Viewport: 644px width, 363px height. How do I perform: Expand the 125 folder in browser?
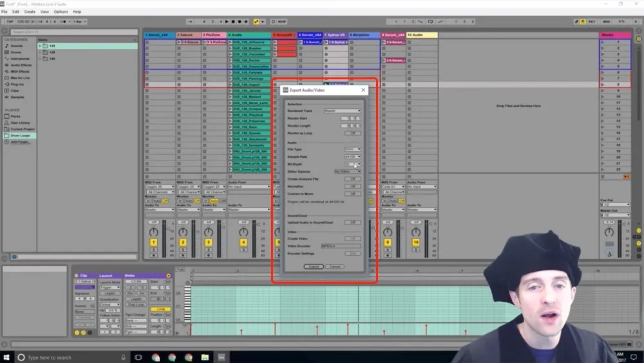(40, 46)
